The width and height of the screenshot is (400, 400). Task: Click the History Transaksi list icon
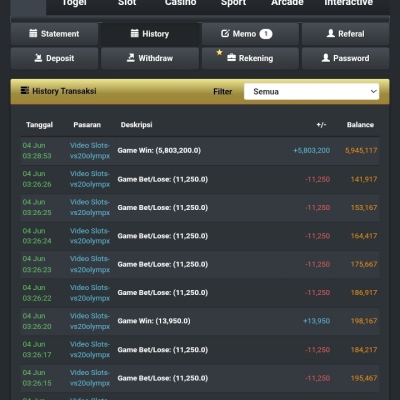click(x=25, y=91)
